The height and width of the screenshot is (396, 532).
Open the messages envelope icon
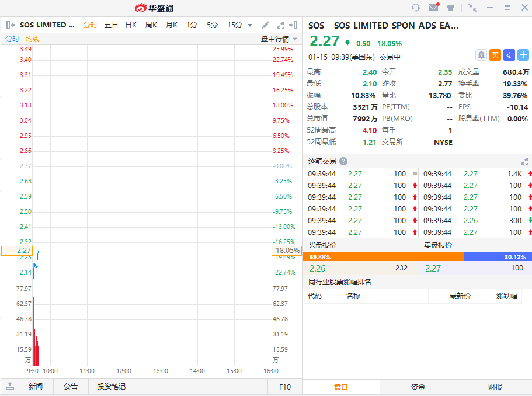point(433,8)
